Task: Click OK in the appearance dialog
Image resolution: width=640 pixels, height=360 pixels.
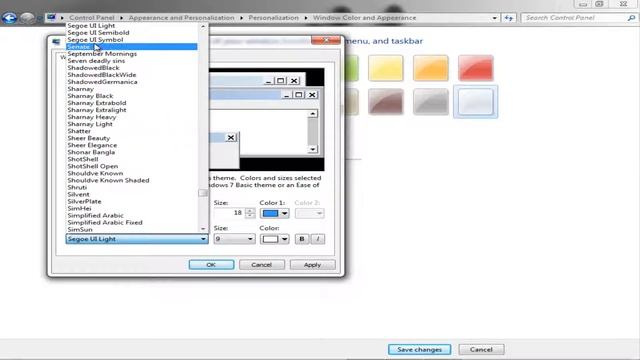Action: [x=211, y=265]
